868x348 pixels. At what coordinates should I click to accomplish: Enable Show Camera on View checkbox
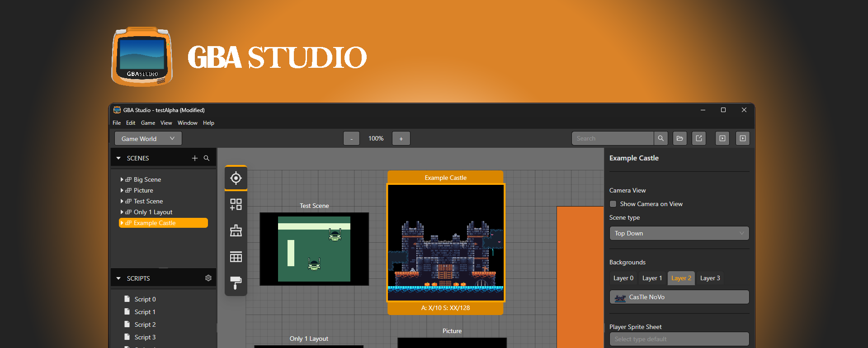coord(613,204)
